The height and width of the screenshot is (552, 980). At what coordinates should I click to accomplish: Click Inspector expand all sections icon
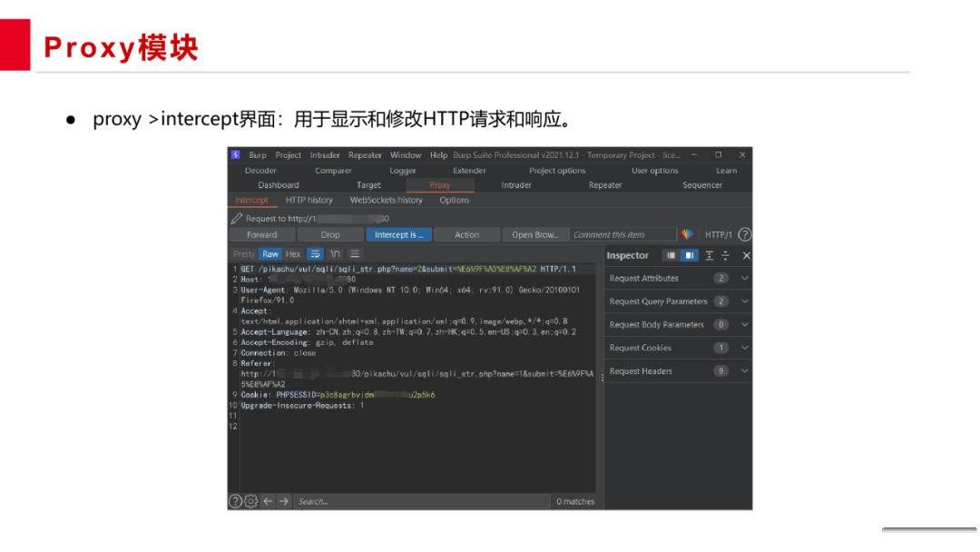(x=710, y=255)
